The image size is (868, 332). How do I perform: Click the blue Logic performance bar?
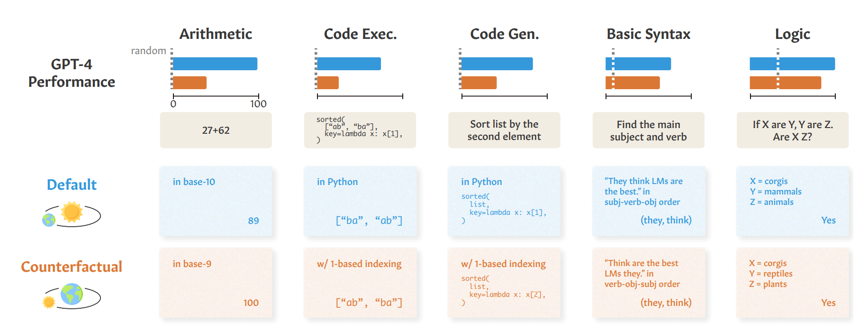tap(792, 64)
